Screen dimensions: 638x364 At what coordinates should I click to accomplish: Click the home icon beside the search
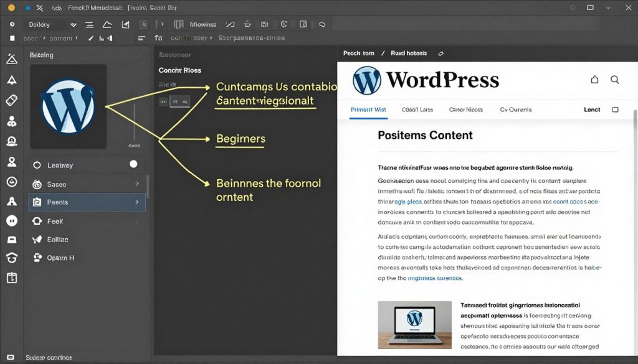[594, 80]
